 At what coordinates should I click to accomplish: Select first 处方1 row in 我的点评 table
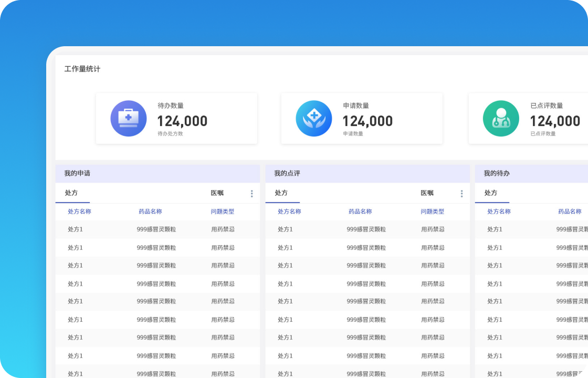point(367,229)
